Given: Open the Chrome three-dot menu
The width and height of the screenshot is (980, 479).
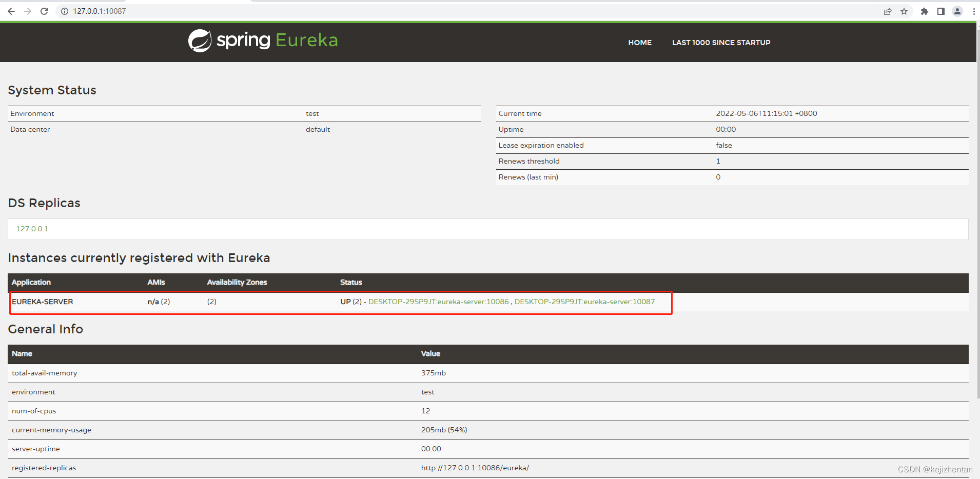Looking at the screenshot, I should click(974, 11).
